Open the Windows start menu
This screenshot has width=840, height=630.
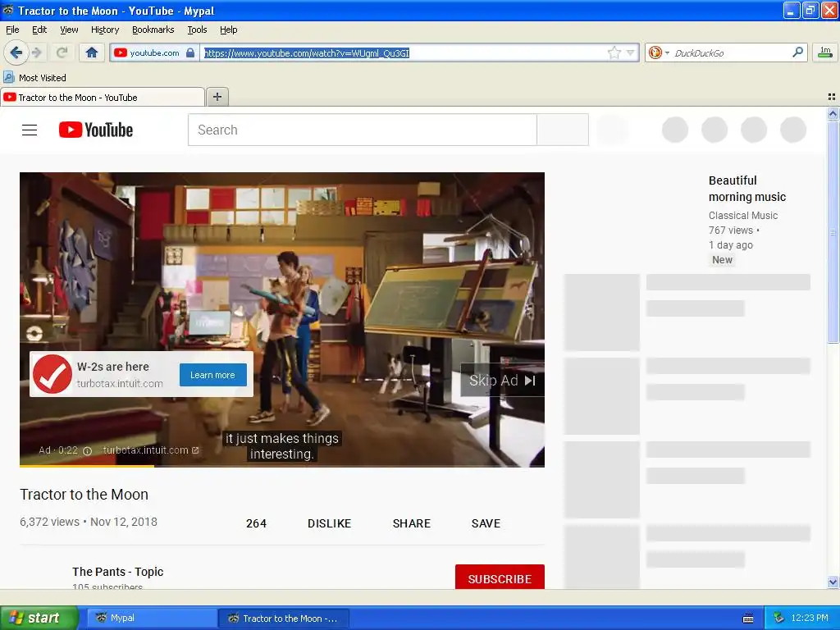[x=39, y=618]
